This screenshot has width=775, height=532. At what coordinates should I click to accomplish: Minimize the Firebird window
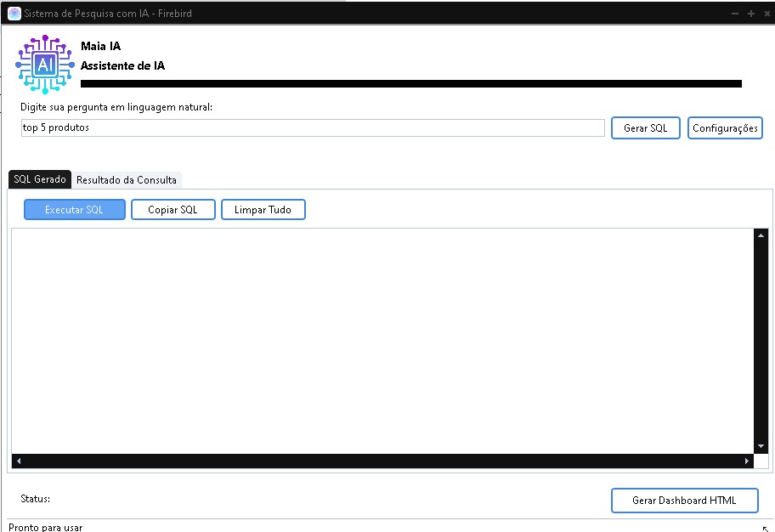click(x=735, y=14)
